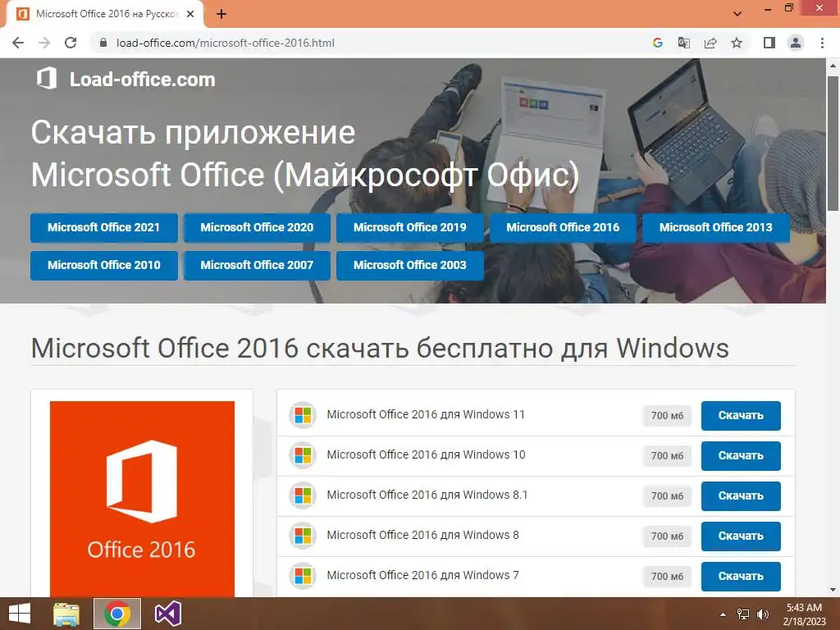Open the Microsoft Office 2010 button
Screen dimensions: 840x630
tap(104, 265)
